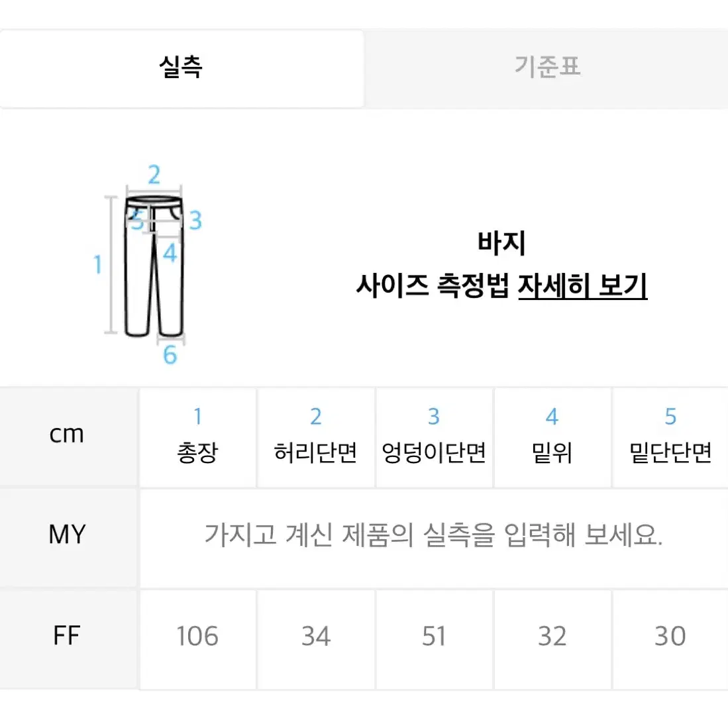728x728 pixels.
Task: Click the FF size row label
Action: [67, 636]
